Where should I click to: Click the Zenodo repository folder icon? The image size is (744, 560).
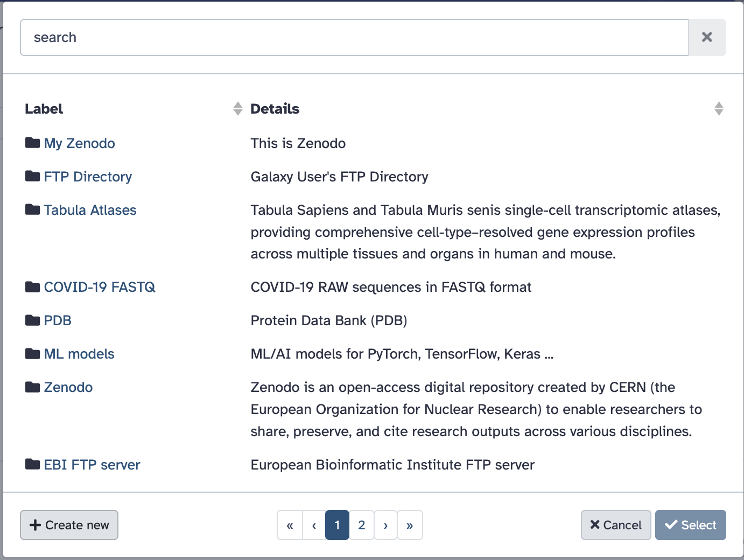[x=32, y=387]
